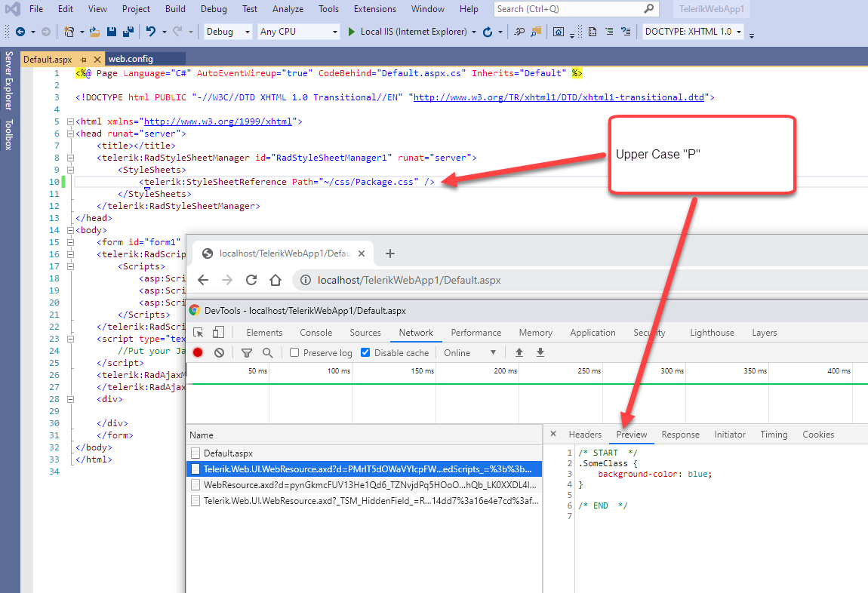Enable the Preserve log checkbox
Viewport: 868px width, 593px height.
(x=295, y=352)
